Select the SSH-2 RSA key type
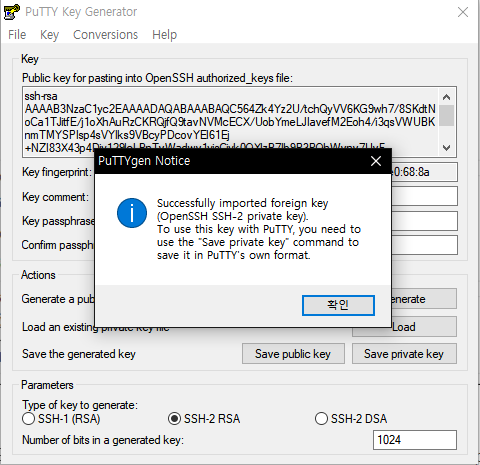The width and height of the screenshot is (480, 465). (204, 419)
